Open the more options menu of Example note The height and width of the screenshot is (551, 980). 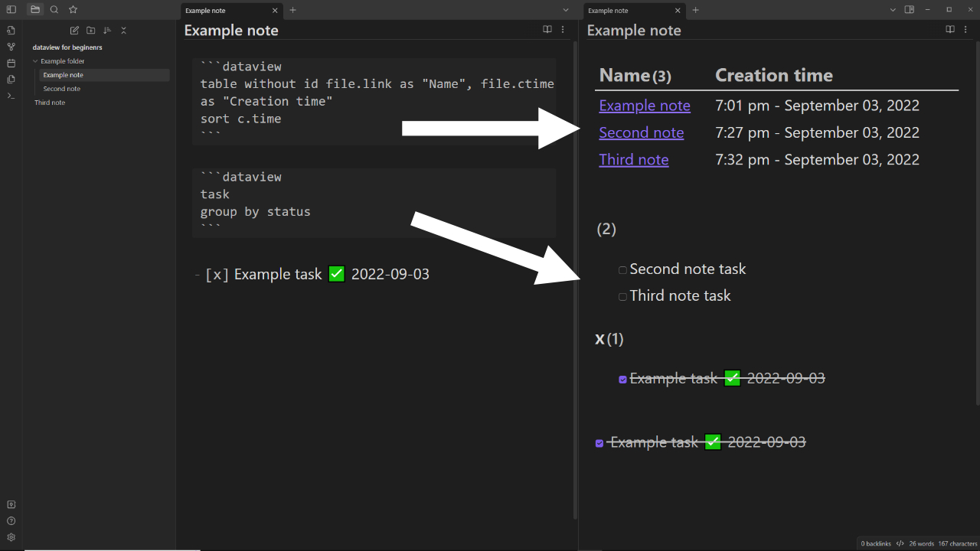click(563, 29)
